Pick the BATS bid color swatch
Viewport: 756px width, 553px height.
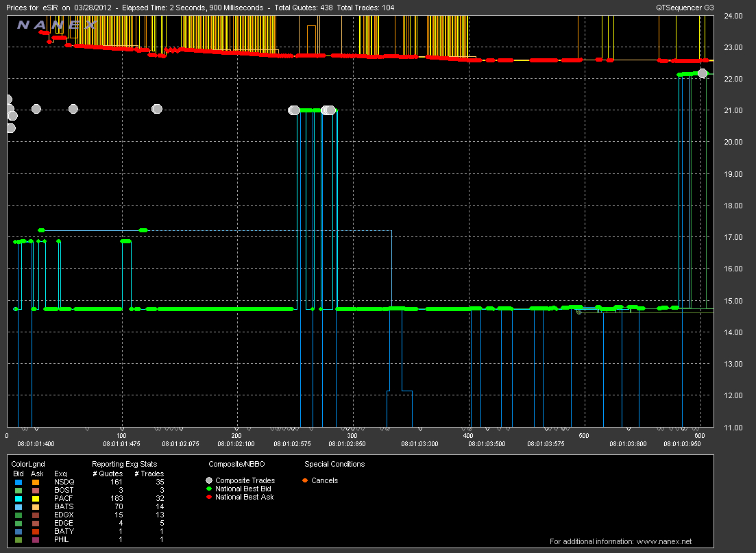pos(19,506)
